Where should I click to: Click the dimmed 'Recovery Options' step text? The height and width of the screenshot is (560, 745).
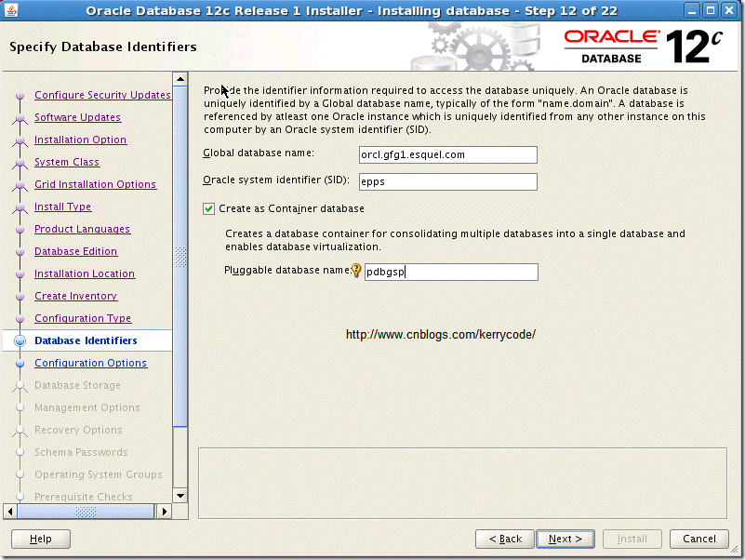click(78, 430)
